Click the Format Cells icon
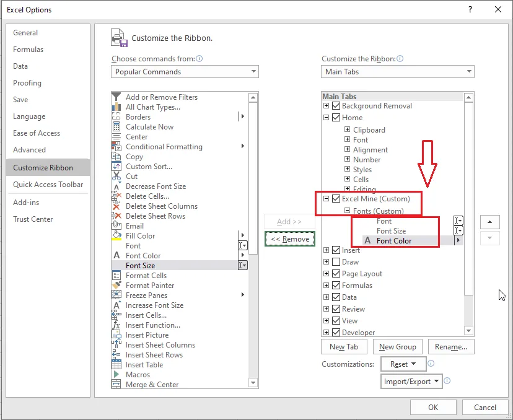 [x=116, y=275]
